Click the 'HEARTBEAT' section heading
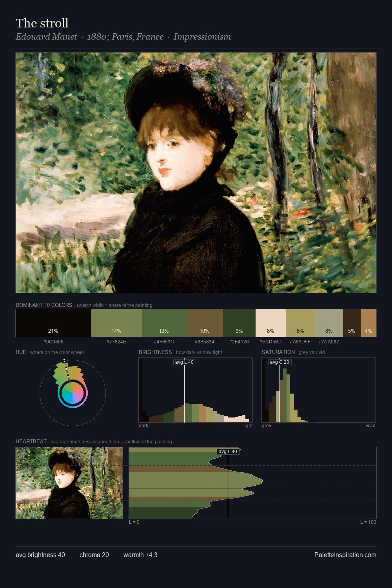This screenshot has height=588, width=392. [x=31, y=441]
